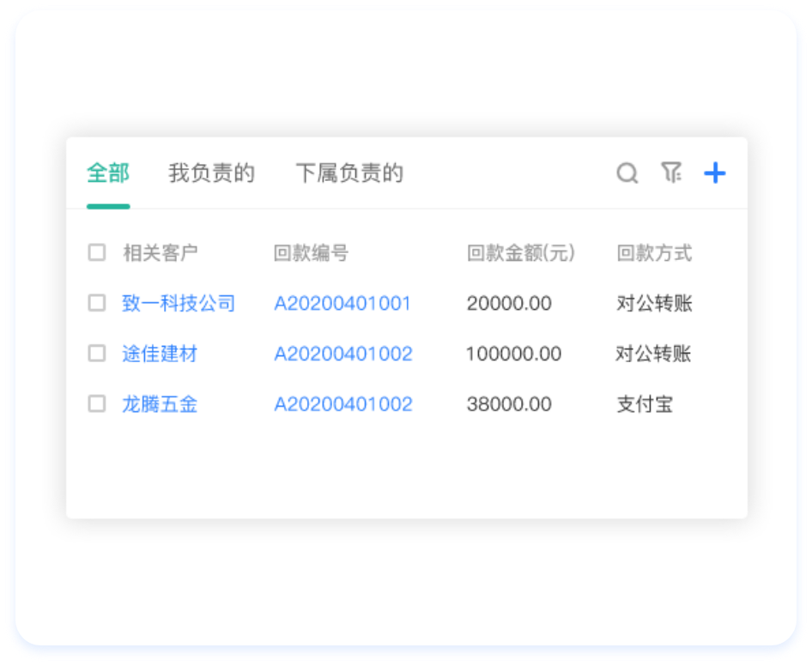Image resolution: width=812 pixels, height=666 pixels.
Task: Click the 回款金额(元) column header
Action: pos(520,253)
